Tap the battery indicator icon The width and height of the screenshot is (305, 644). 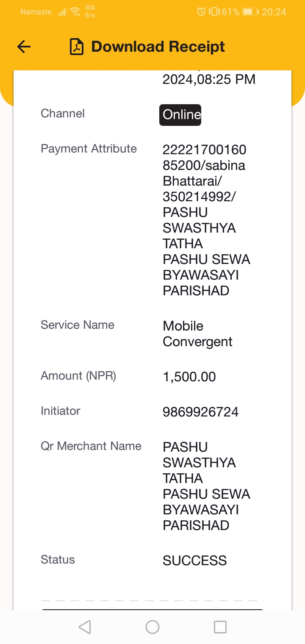(250, 12)
